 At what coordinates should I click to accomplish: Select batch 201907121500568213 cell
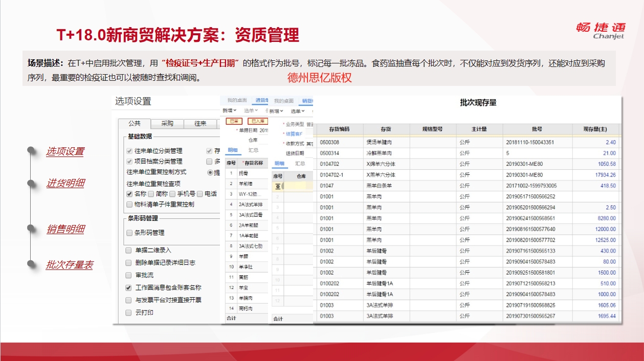click(x=537, y=283)
